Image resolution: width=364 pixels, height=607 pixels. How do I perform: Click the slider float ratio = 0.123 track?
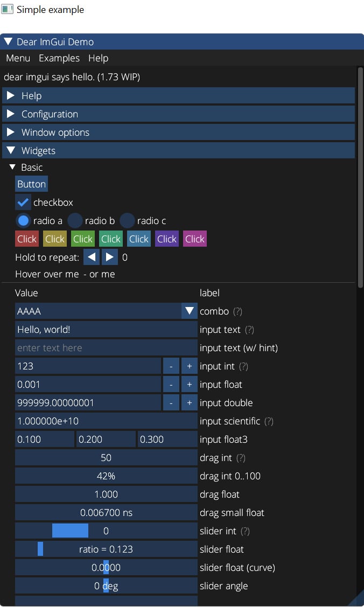coord(107,549)
